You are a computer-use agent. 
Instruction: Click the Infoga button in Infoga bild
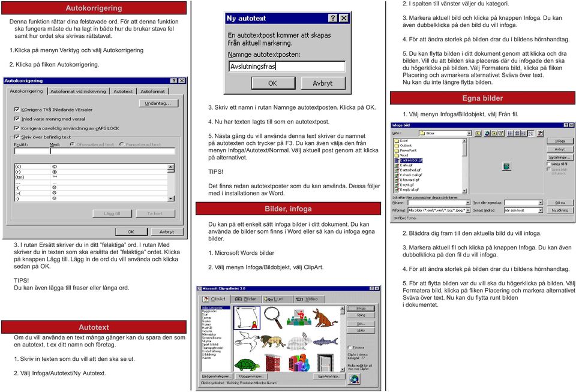pyautogui.click(x=560, y=141)
